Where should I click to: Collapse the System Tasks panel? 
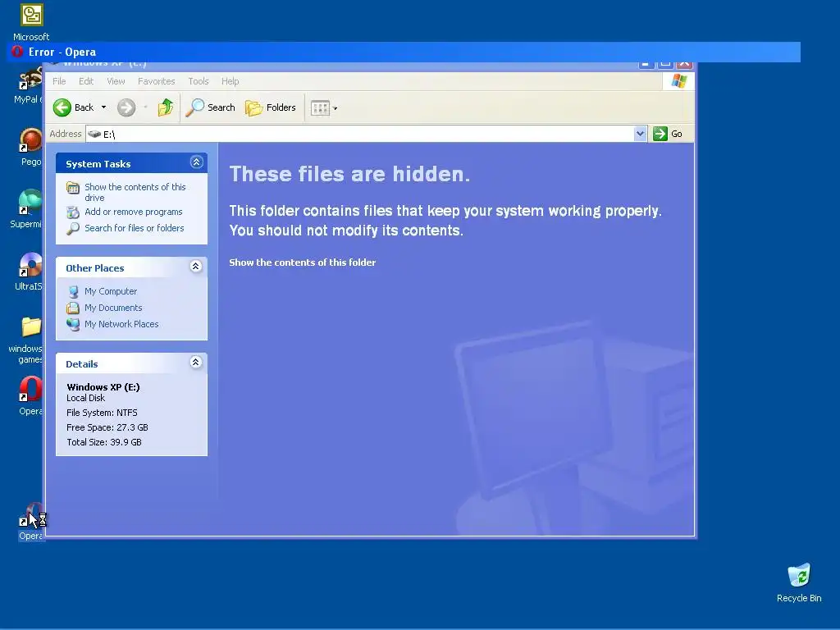[x=197, y=162]
